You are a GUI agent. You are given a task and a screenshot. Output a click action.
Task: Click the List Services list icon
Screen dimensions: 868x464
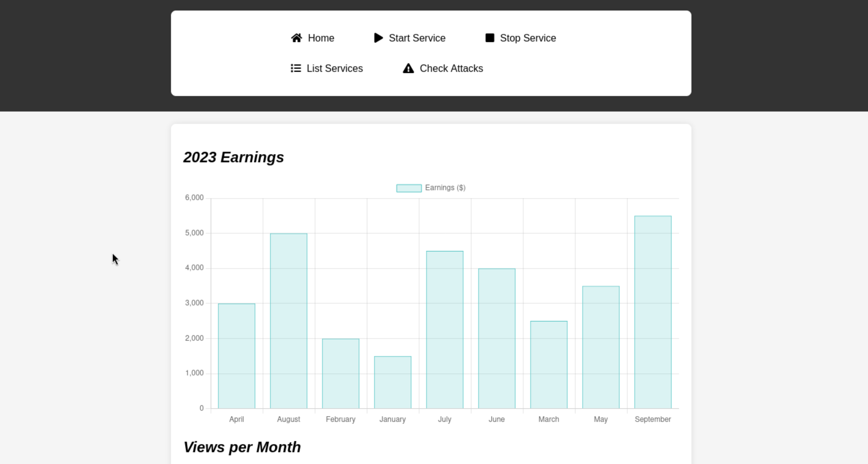point(296,68)
